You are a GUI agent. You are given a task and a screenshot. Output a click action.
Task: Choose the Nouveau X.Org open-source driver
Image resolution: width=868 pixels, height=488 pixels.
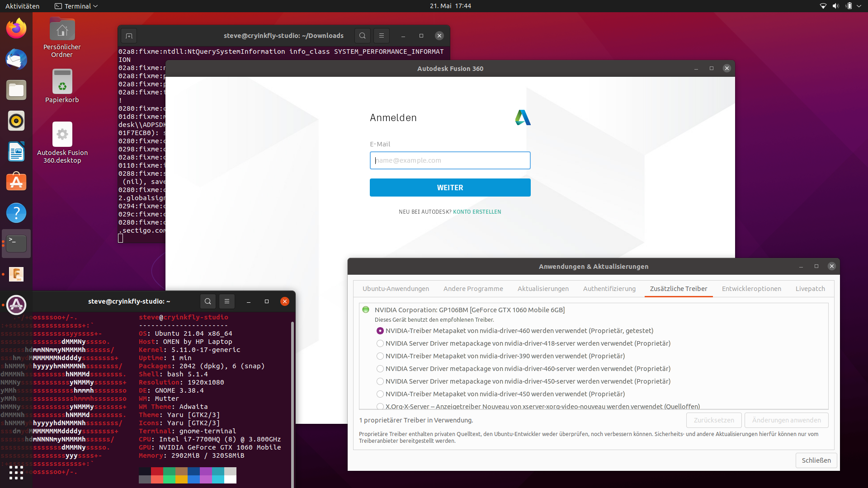[380, 406]
